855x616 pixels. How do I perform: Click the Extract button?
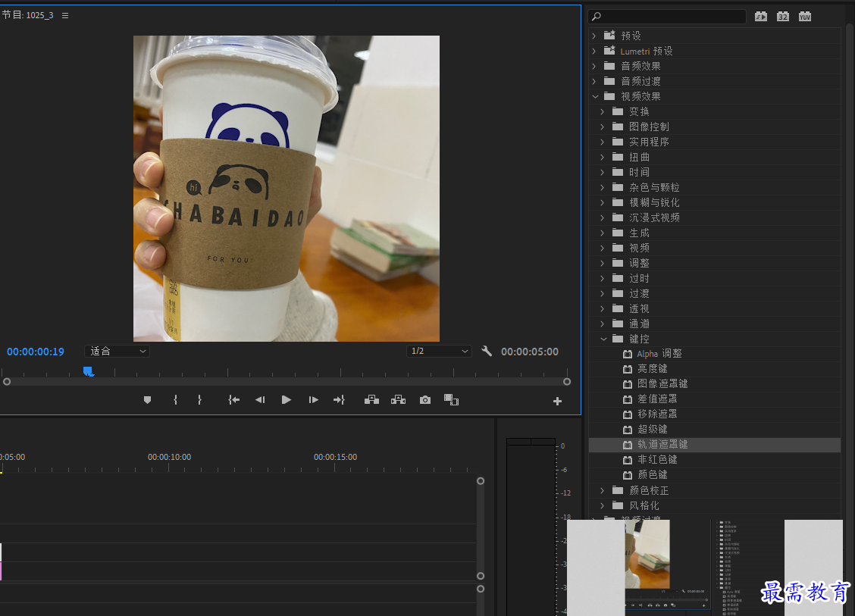tap(398, 400)
